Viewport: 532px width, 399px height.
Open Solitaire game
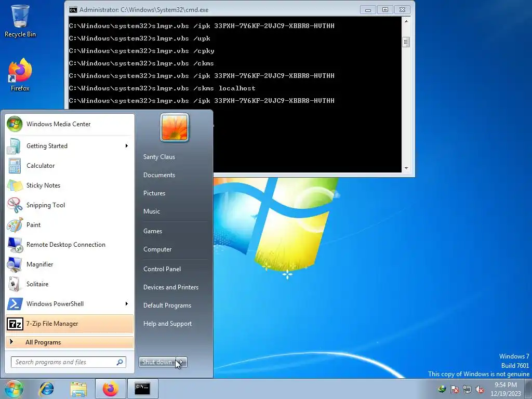click(x=69, y=284)
